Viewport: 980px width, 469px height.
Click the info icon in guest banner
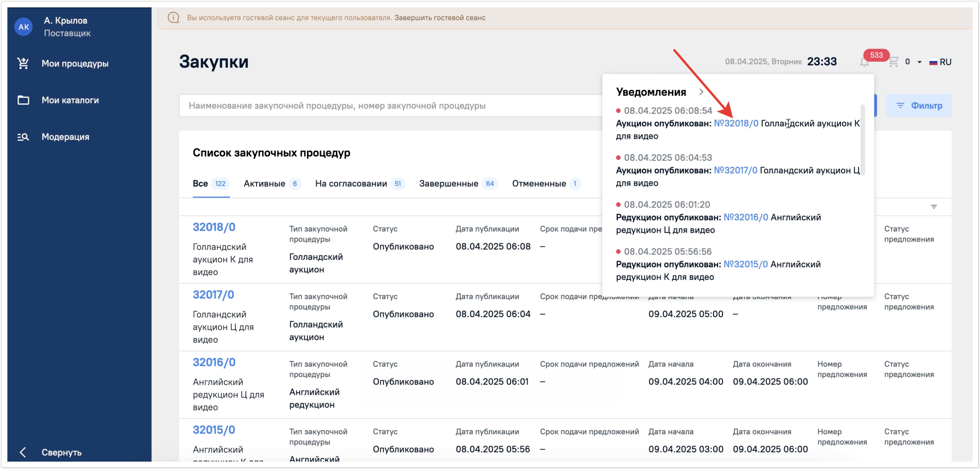click(174, 18)
